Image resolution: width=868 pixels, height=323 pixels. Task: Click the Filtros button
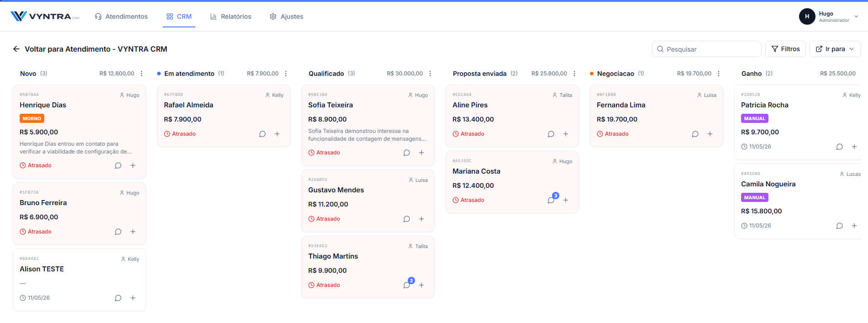(785, 49)
